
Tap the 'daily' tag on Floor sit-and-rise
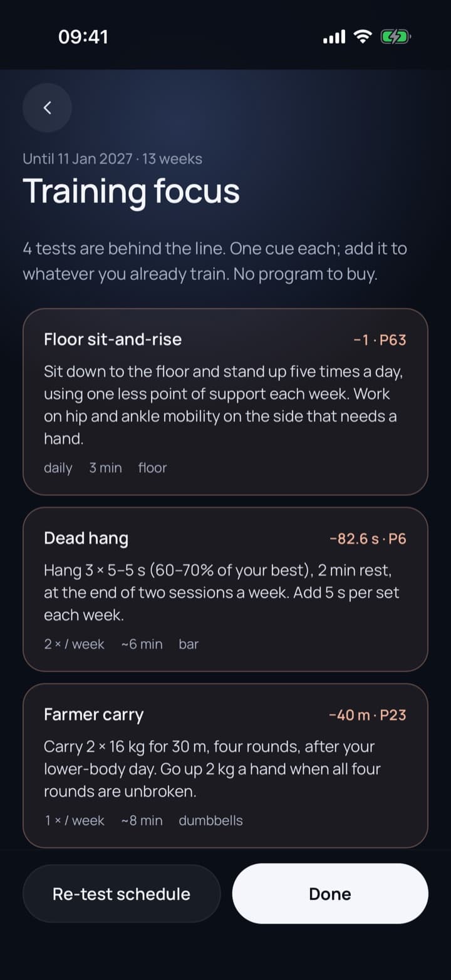[58, 468]
